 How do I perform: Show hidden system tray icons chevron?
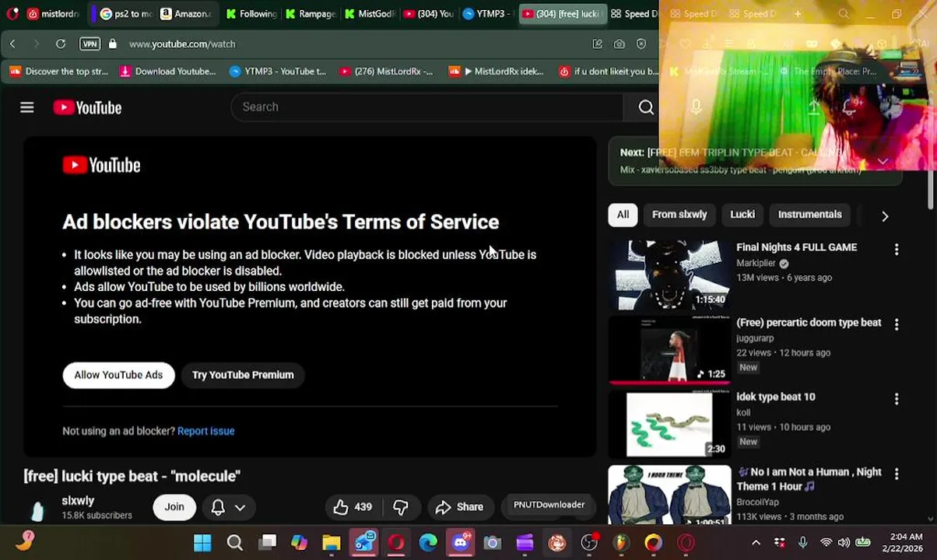point(756,543)
